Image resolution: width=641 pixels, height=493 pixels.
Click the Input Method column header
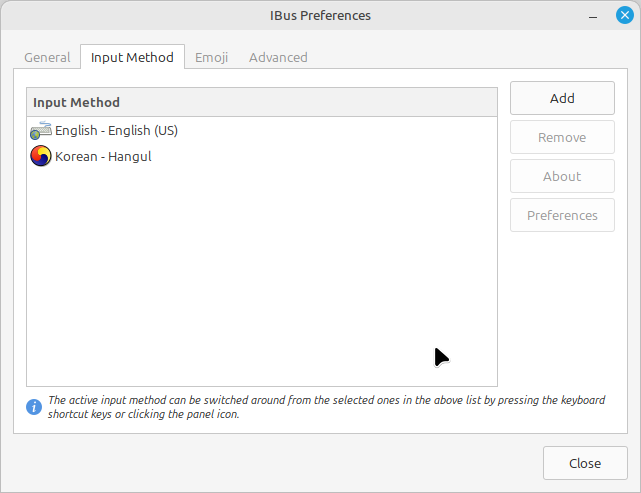click(x=262, y=102)
